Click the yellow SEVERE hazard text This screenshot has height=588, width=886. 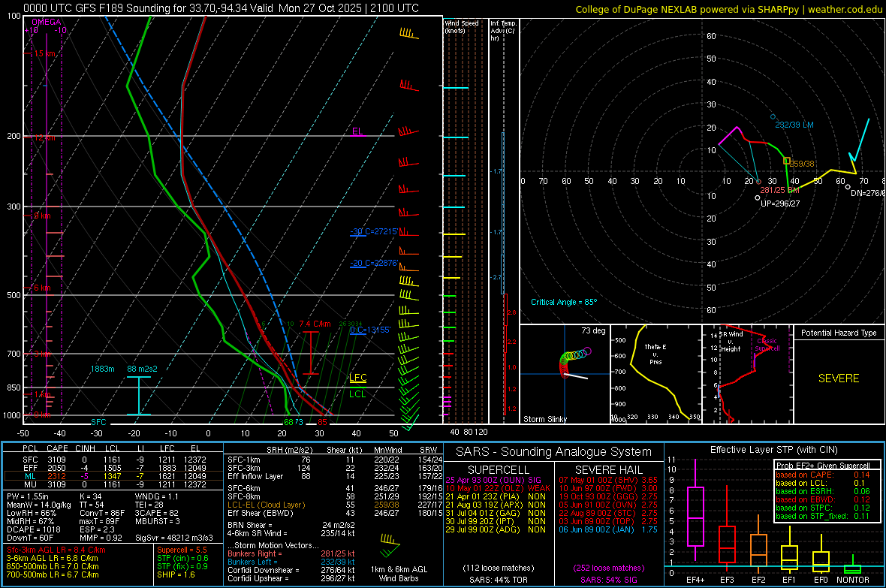pyautogui.click(x=839, y=378)
